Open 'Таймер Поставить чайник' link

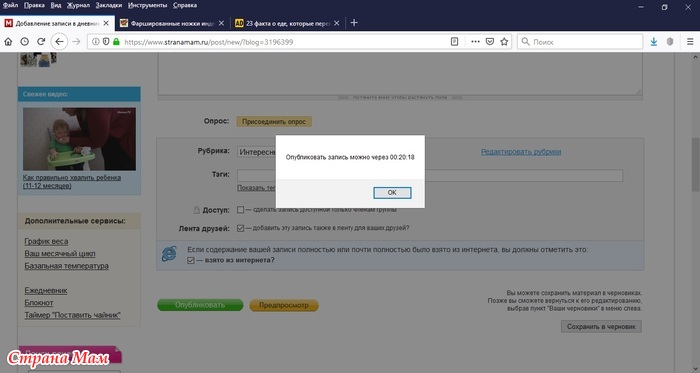(72, 315)
